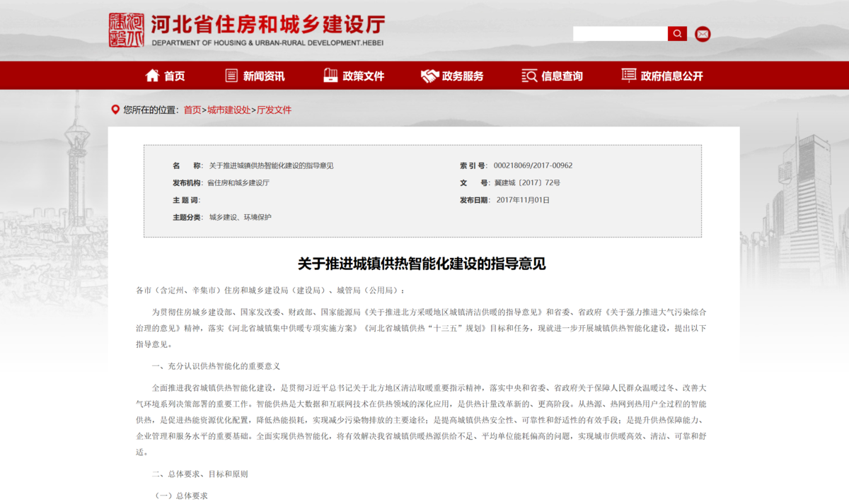Viewport: 849px width, 504px height.
Task: Click the query icon beside 信息查询
Action: [529, 75]
